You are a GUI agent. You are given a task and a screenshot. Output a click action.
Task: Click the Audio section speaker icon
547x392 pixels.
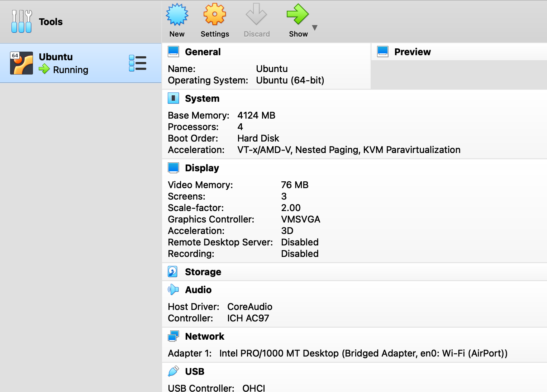coord(173,290)
